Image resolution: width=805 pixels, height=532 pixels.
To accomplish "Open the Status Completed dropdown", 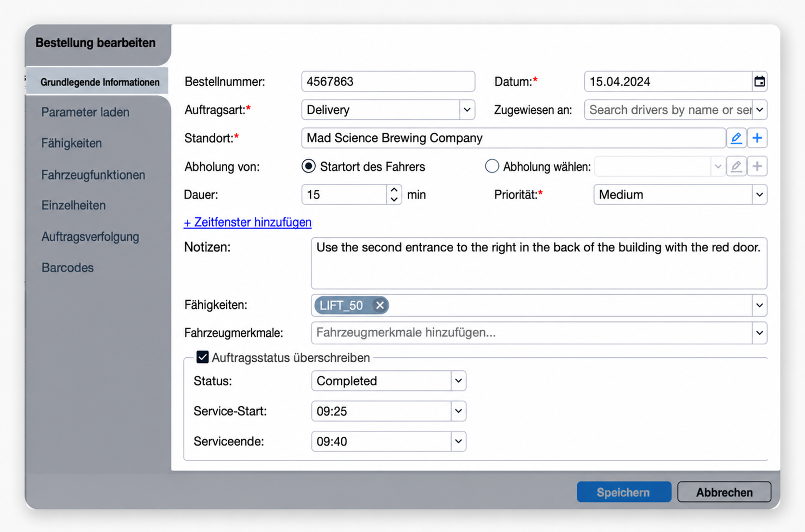I will pyautogui.click(x=458, y=381).
